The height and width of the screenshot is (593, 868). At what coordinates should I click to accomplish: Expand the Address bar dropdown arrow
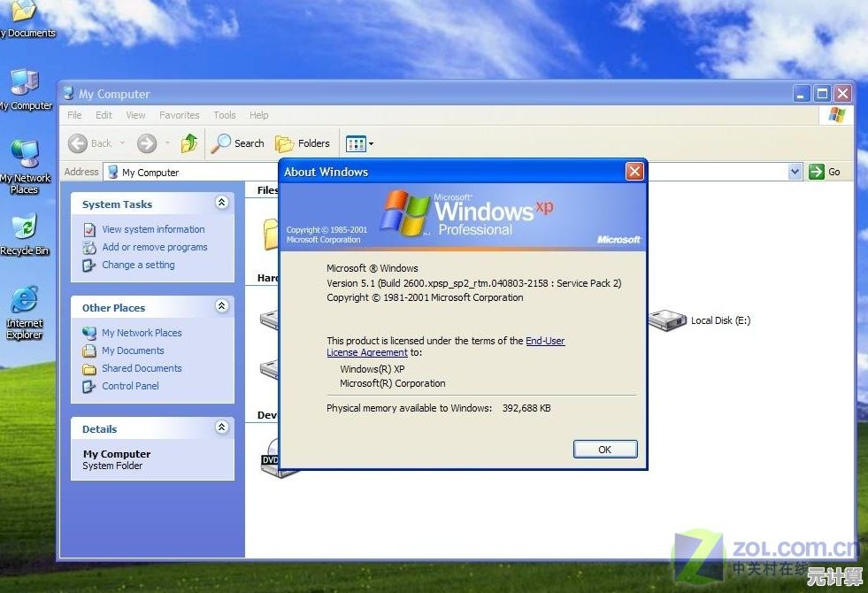[794, 172]
